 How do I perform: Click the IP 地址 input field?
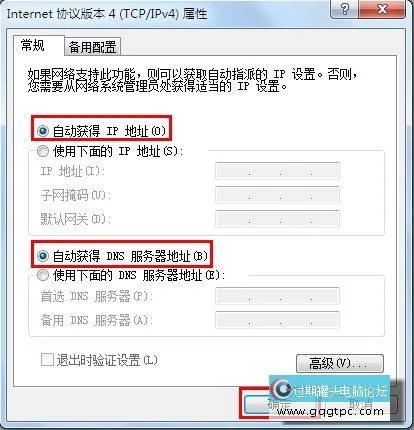coord(277,171)
